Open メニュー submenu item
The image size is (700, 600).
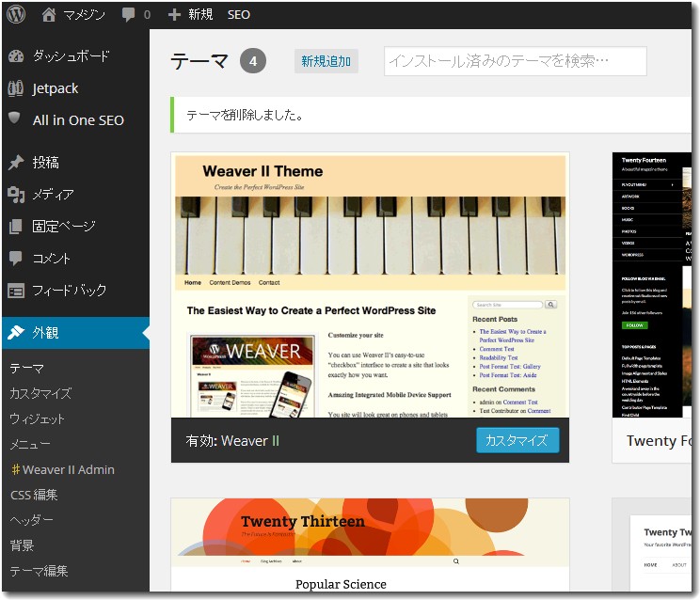pyautogui.click(x=30, y=444)
